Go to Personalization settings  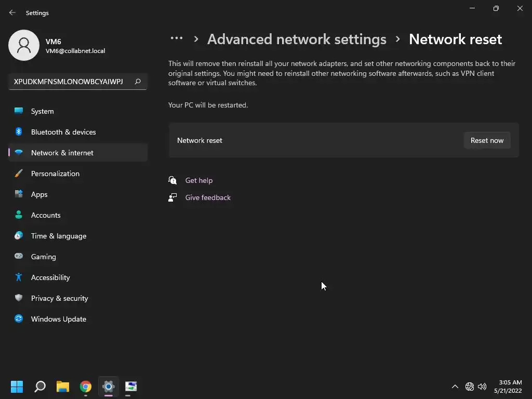coord(55,174)
